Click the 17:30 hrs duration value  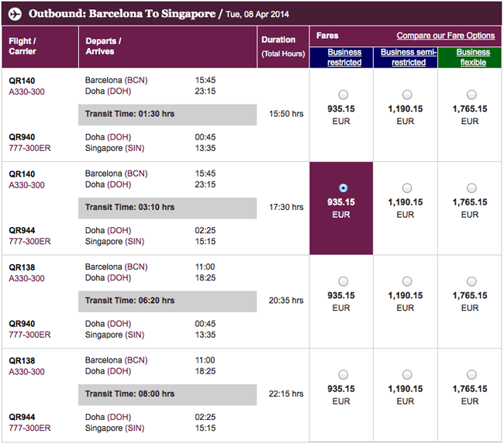[x=286, y=207]
